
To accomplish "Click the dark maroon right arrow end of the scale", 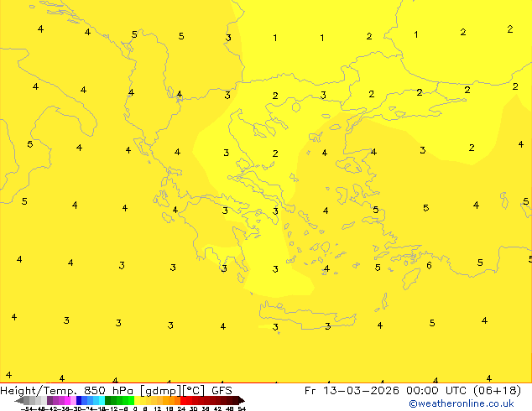I will pos(242,400).
